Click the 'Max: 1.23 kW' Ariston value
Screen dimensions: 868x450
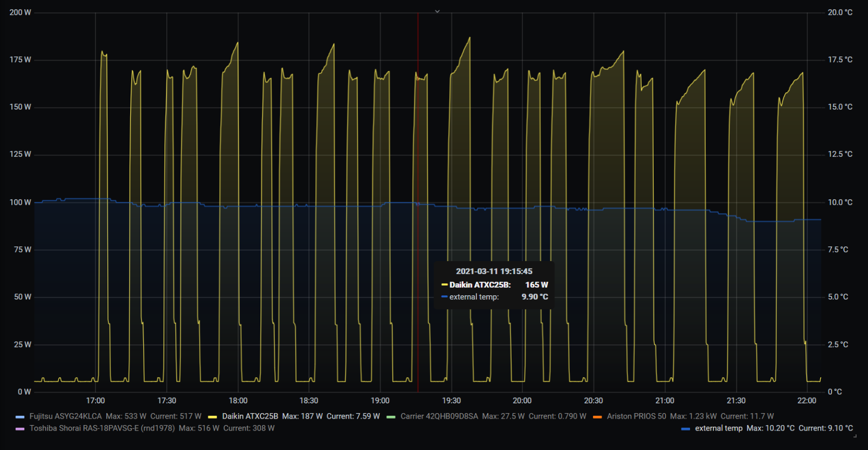[693, 416]
